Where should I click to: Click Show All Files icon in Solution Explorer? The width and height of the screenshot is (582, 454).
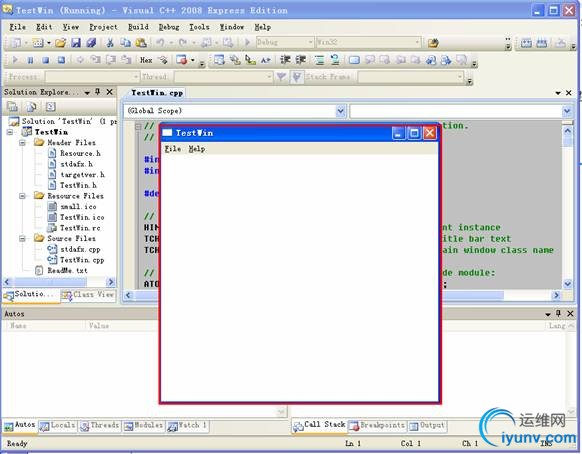coord(31,107)
